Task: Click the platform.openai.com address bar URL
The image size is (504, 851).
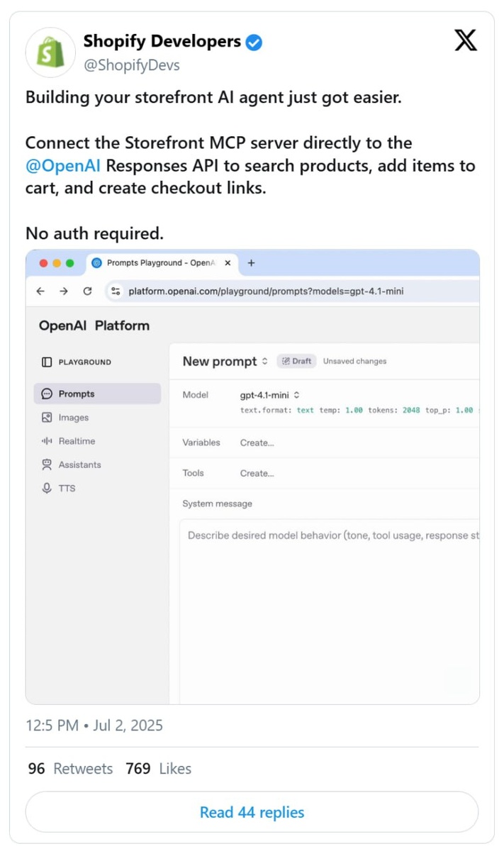Action: coord(266,291)
